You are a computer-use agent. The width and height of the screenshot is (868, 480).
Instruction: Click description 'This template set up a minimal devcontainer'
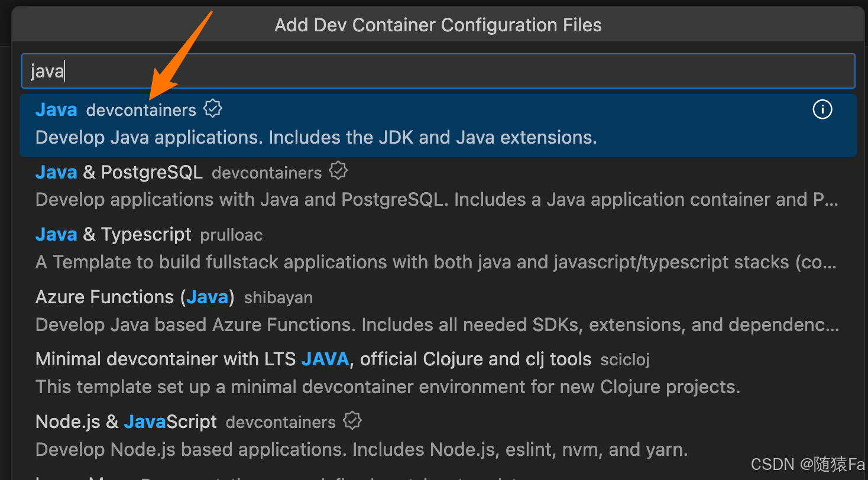[x=388, y=387]
